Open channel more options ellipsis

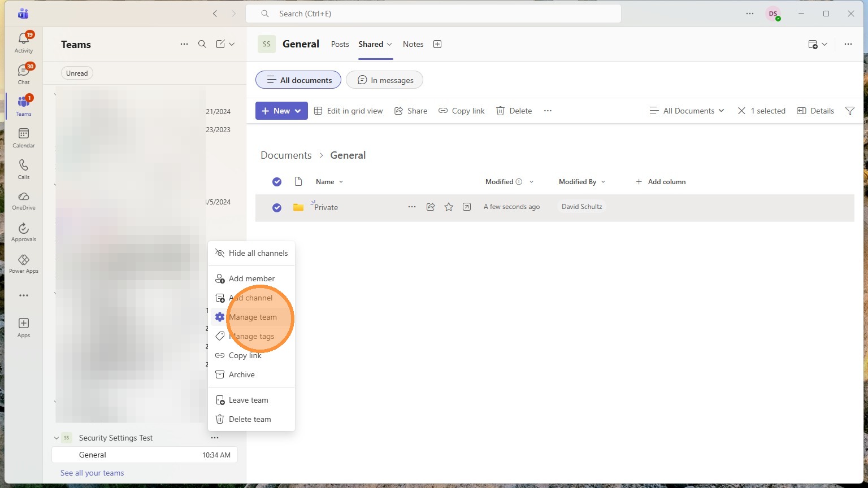click(x=848, y=44)
